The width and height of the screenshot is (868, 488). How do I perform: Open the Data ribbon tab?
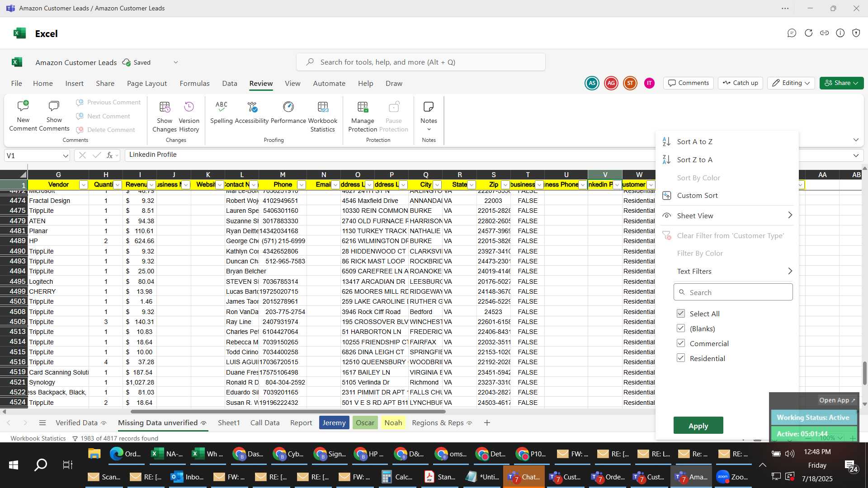(x=230, y=83)
